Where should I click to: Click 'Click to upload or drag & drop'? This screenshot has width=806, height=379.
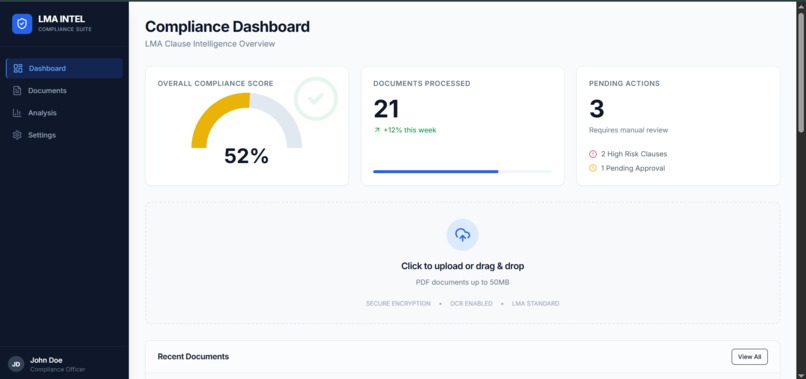tap(463, 266)
